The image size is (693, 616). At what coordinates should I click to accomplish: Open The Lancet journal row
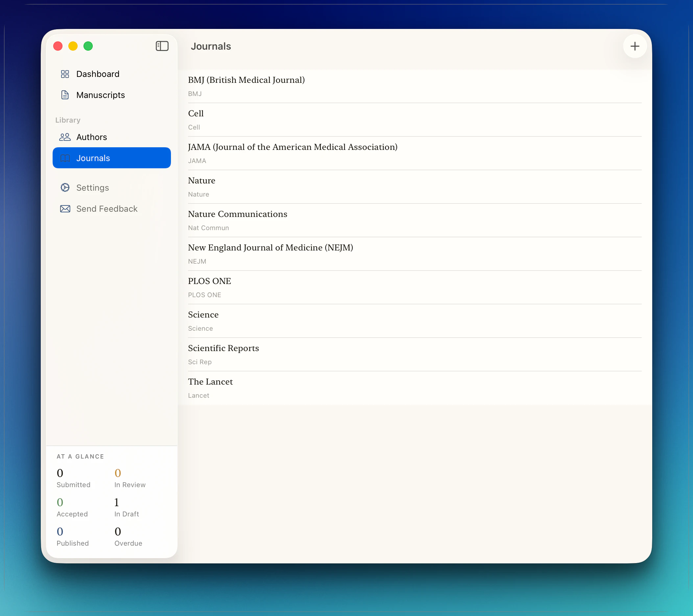pos(415,389)
